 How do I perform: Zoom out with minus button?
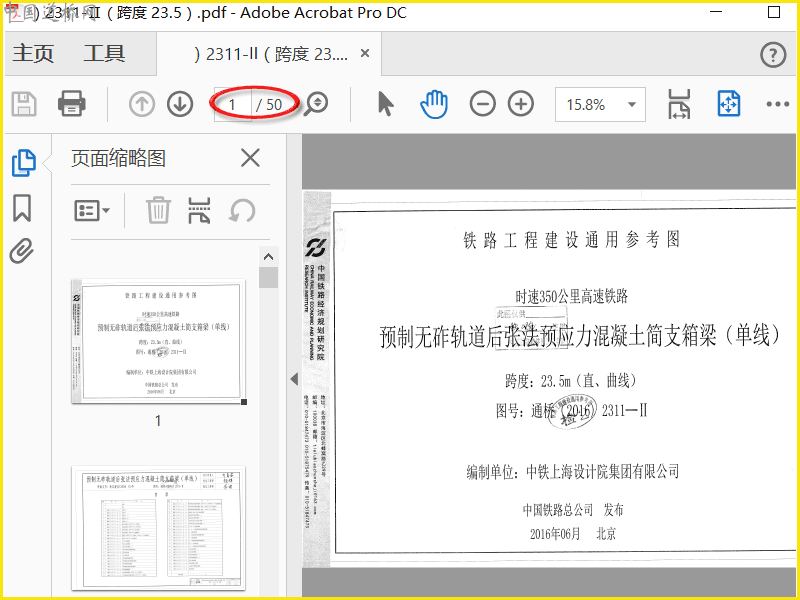(482, 104)
